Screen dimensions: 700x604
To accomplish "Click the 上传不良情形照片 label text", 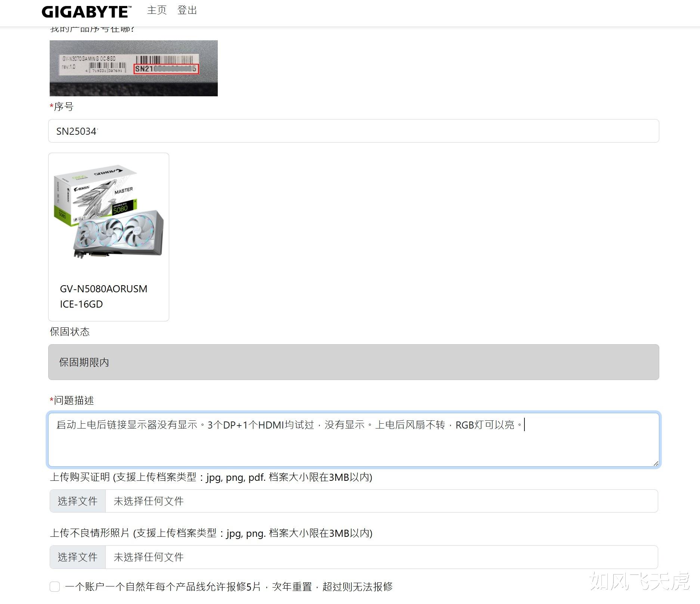I will click(211, 533).
